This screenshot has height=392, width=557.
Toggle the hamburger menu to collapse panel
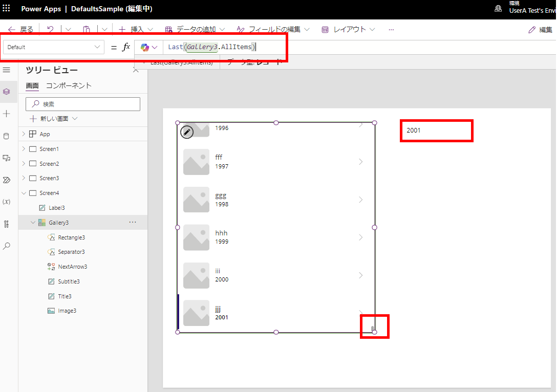[7, 70]
